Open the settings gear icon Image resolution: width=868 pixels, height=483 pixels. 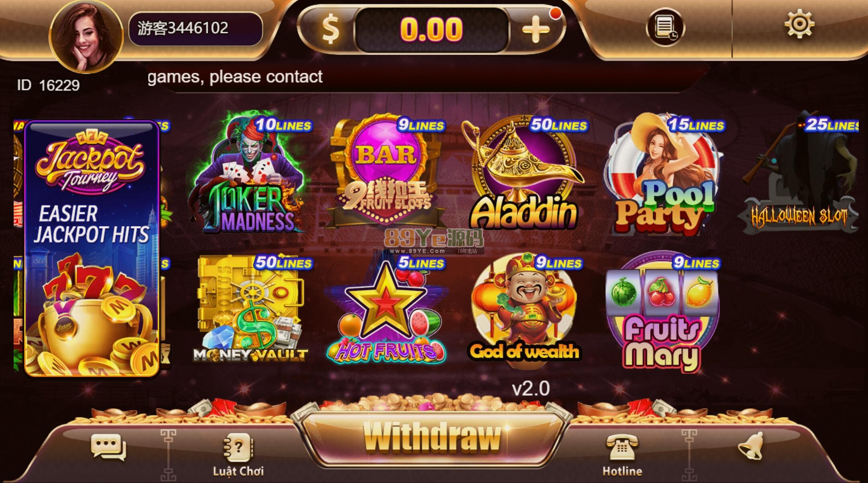799,24
